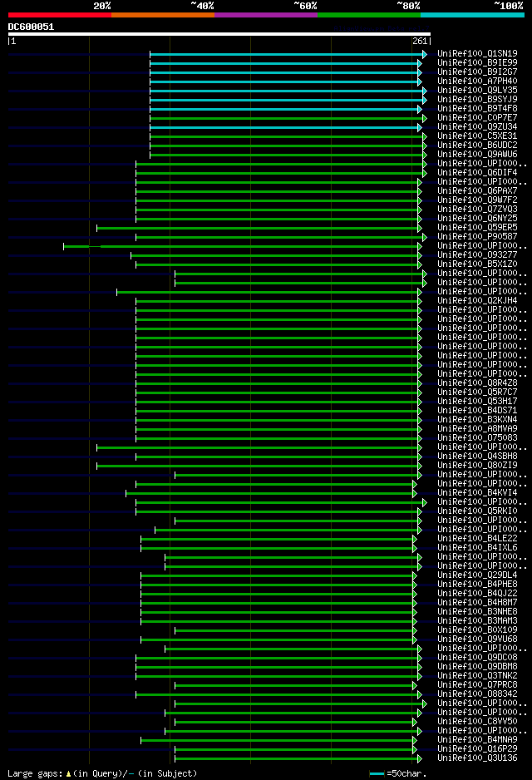Click the white query sequence bar
This screenshot has height=780, width=532.
219,34
